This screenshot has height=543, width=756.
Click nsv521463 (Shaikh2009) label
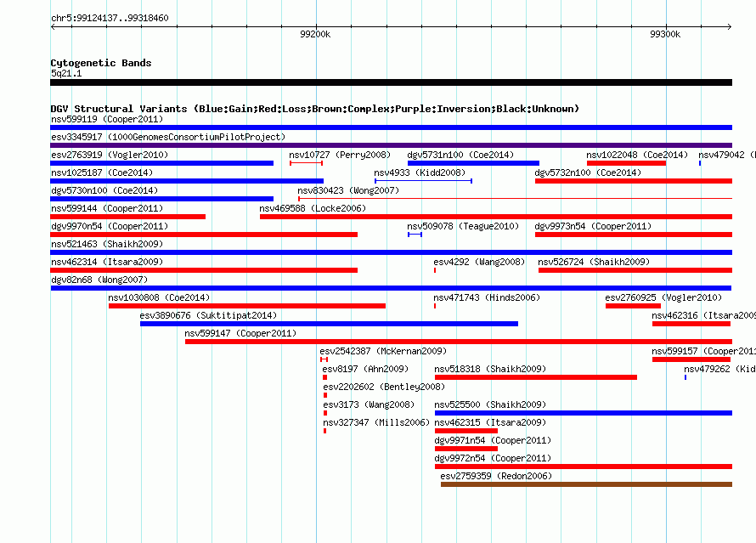(107, 244)
